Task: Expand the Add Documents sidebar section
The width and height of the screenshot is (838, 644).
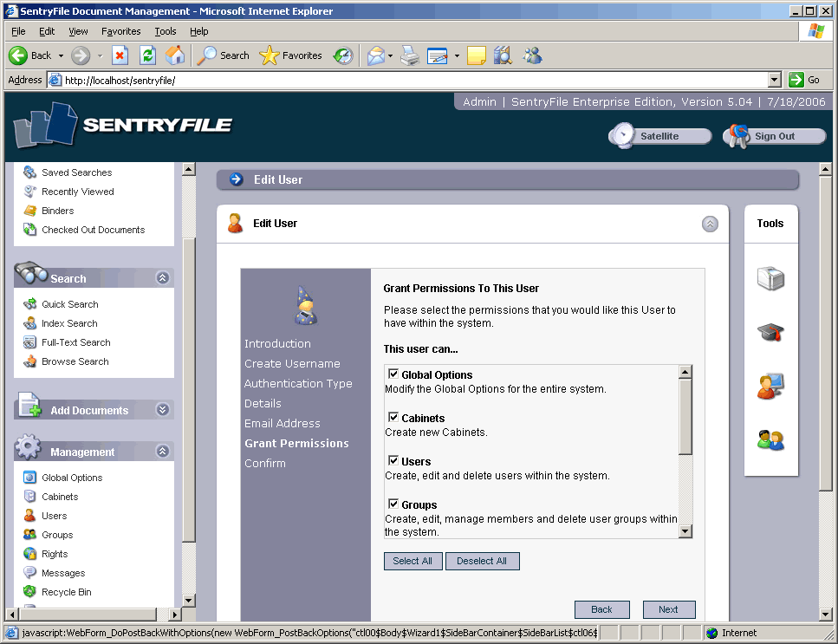Action: pos(162,410)
